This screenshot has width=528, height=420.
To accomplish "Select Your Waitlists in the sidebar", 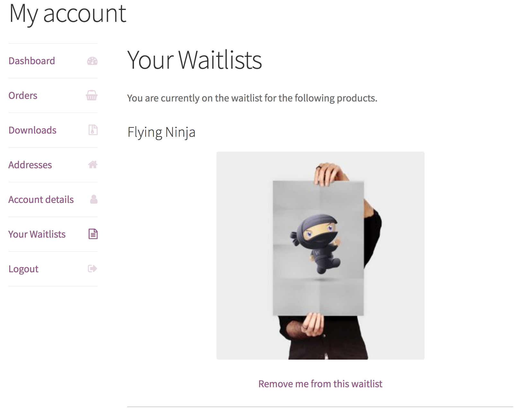I will 37,234.
